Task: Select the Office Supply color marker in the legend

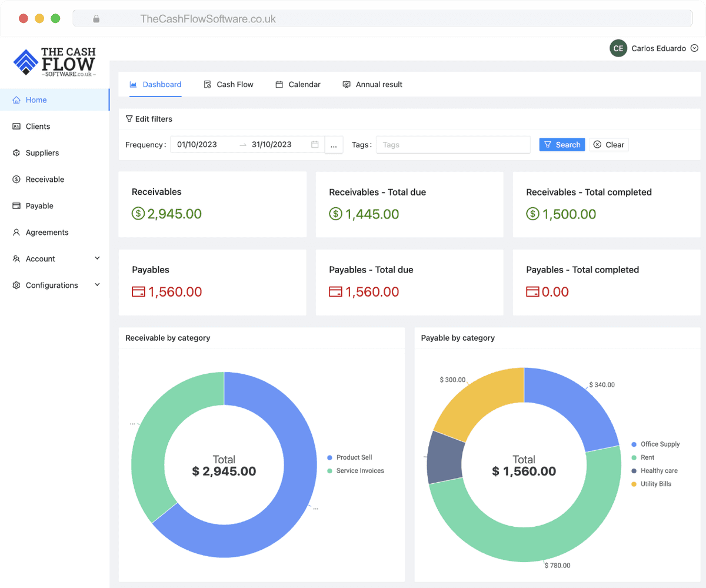Action: click(x=635, y=444)
